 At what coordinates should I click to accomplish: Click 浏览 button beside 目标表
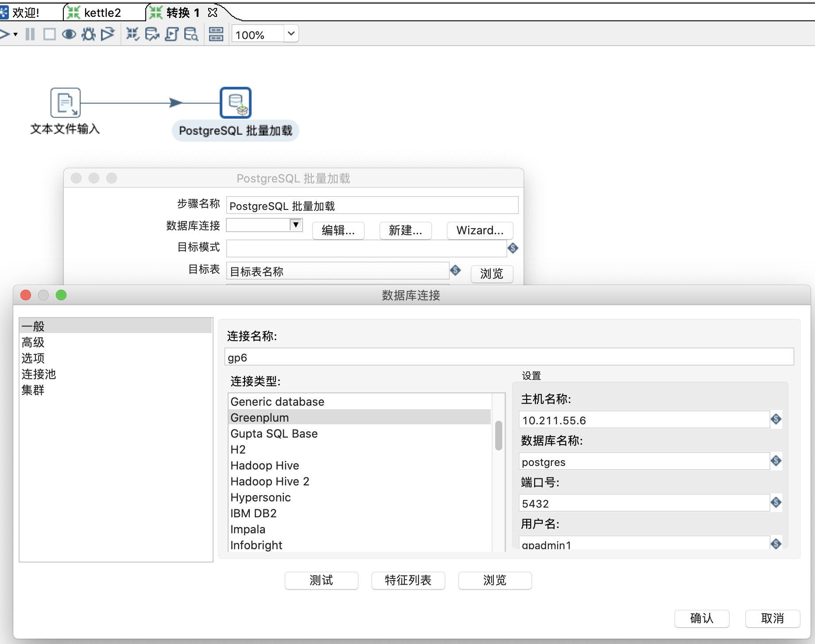[x=492, y=274]
